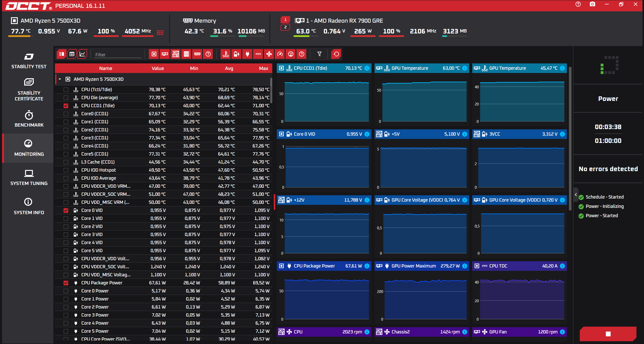
Task: Click the CPU IOD Average row name
Action: [x=98, y=178]
